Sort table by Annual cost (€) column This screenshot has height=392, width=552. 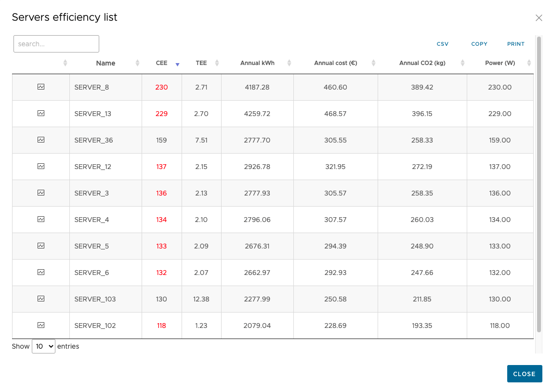coord(336,63)
